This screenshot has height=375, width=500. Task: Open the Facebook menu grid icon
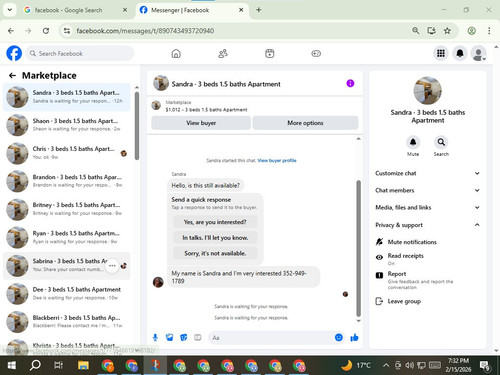(441, 53)
